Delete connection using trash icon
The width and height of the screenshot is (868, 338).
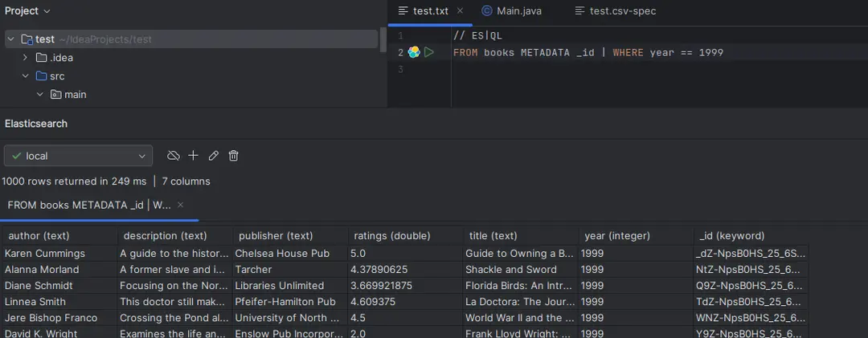[x=234, y=156]
